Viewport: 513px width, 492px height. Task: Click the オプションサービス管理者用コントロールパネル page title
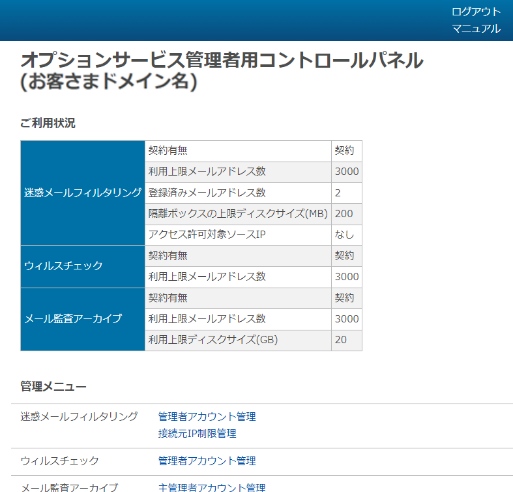pos(222,60)
